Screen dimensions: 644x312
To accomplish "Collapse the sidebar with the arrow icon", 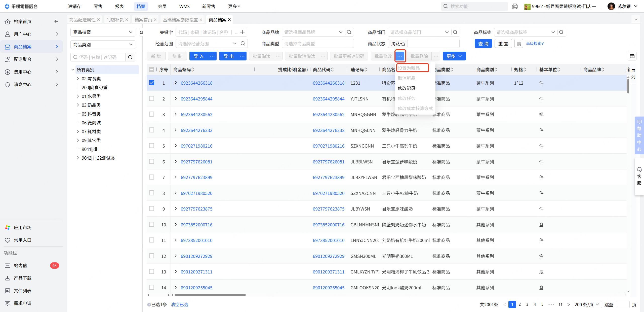I will [x=56, y=21].
